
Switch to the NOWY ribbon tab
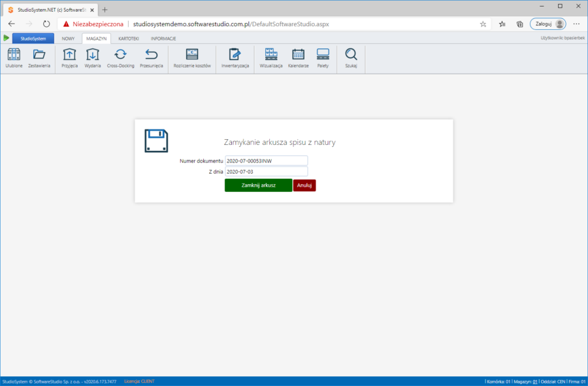tap(68, 39)
